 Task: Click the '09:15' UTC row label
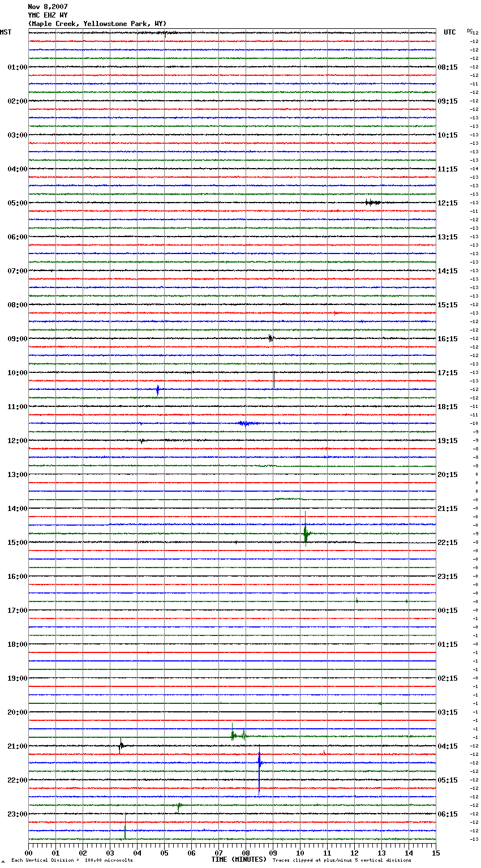point(448,101)
